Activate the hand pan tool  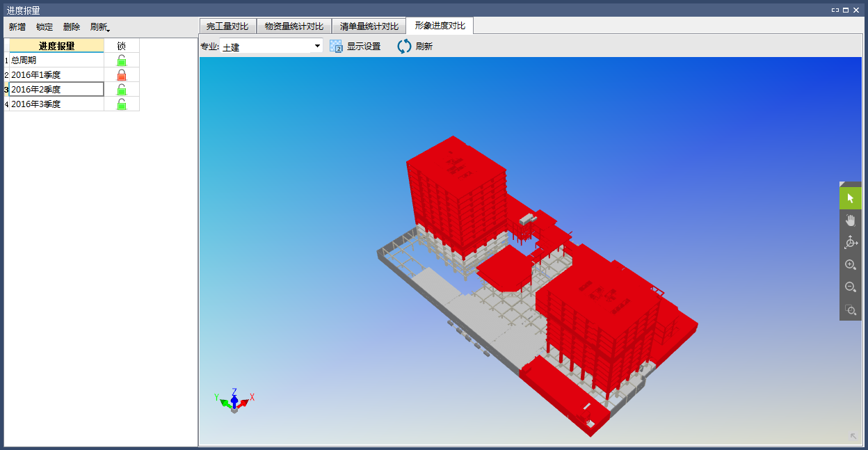click(x=850, y=220)
